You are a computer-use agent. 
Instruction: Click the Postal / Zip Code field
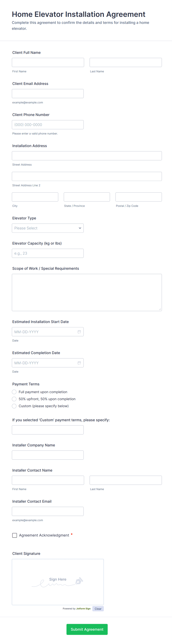coord(139,197)
